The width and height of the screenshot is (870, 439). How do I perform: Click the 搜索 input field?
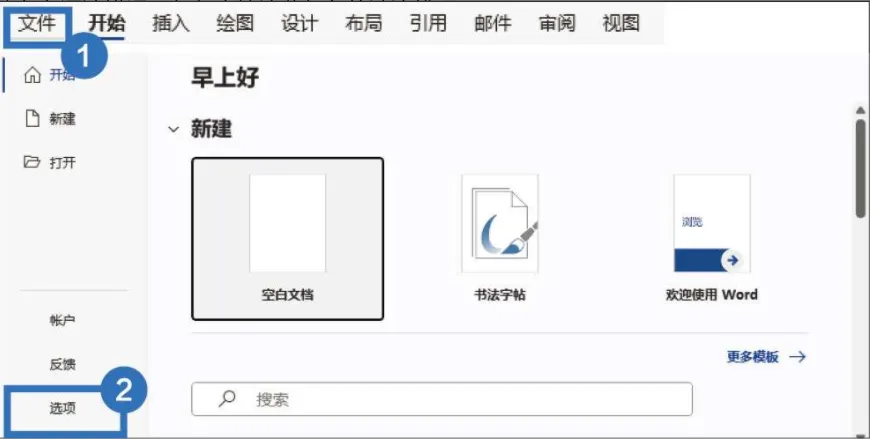point(442,398)
